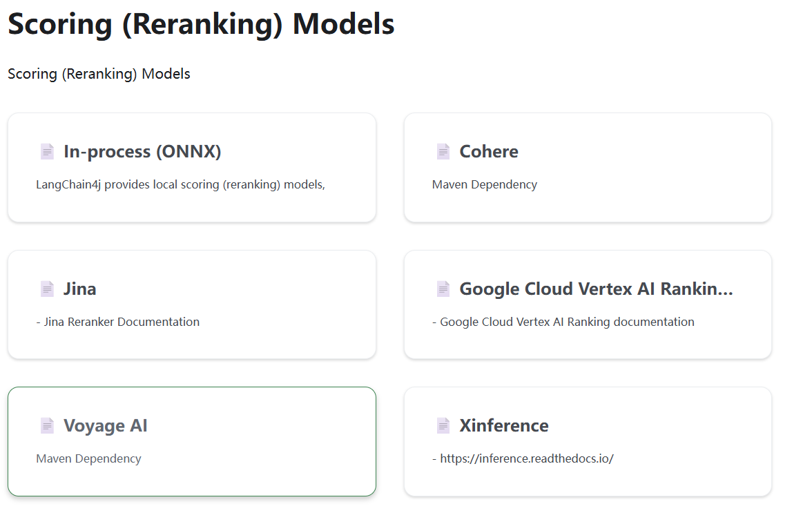Click the document icon beside Voyage AI
The height and width of the screenshot is (513, 812).
47,425
